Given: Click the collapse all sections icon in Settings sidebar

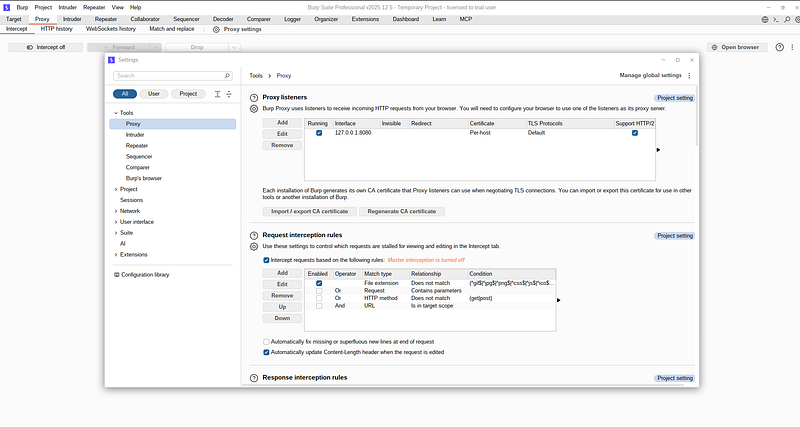Looking at the screenshot, I should tap(229, 94).
